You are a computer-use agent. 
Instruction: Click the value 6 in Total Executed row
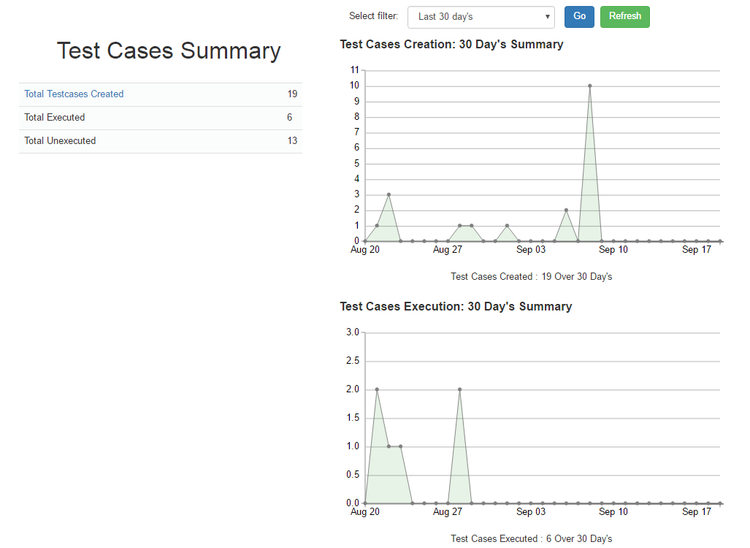point(289,118)
